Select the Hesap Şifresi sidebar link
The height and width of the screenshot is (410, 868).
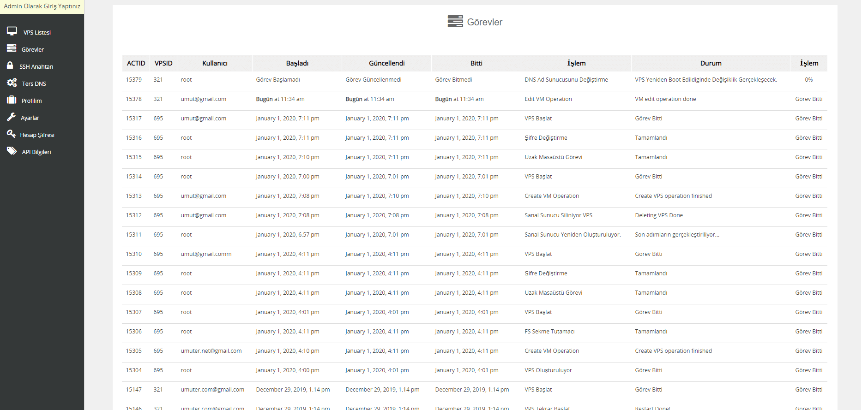(x=37, y=135)
